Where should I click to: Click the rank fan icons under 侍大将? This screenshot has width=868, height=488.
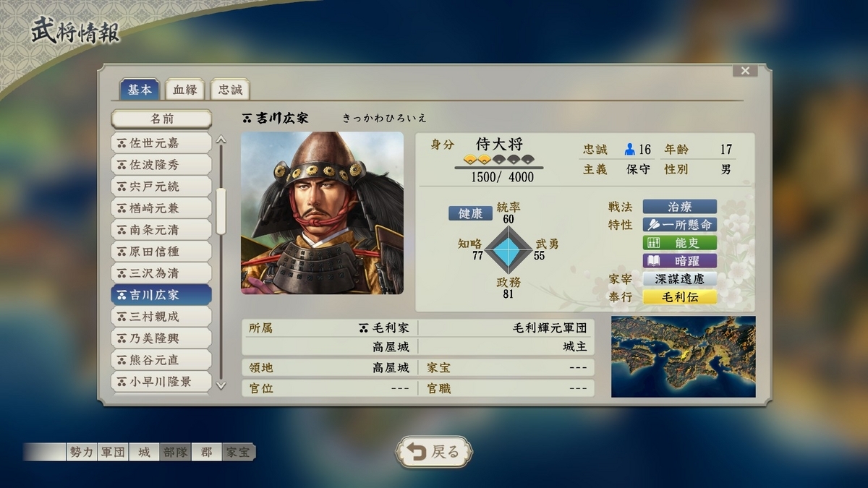click(x=498, y=160)
